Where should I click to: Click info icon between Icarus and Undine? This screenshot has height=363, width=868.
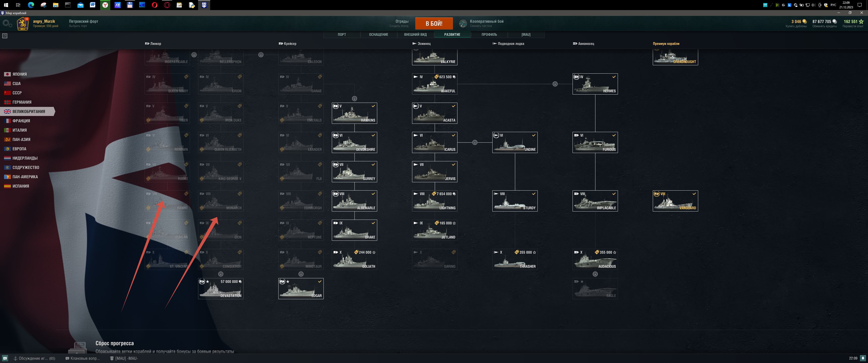[x=475, y=142]
